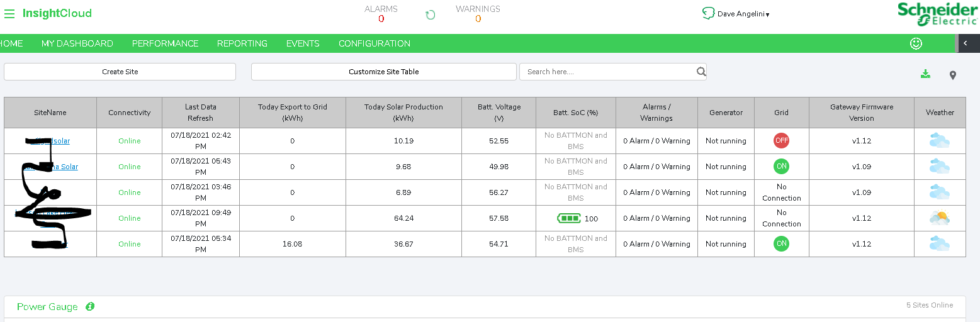Click the 16.08 export to grid value
Image resolution: width=980 pixels, height=322 pixels.
point(293,244)
